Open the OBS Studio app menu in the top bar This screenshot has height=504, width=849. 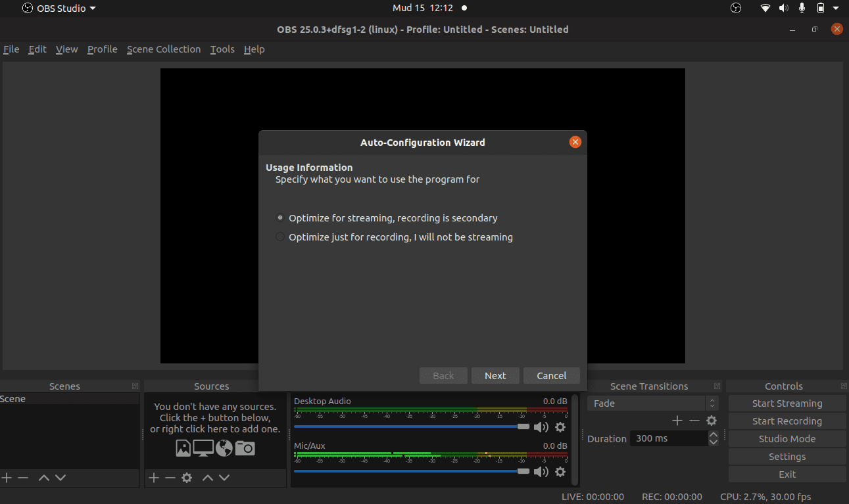pyautogui.click(x=59, y=8)
